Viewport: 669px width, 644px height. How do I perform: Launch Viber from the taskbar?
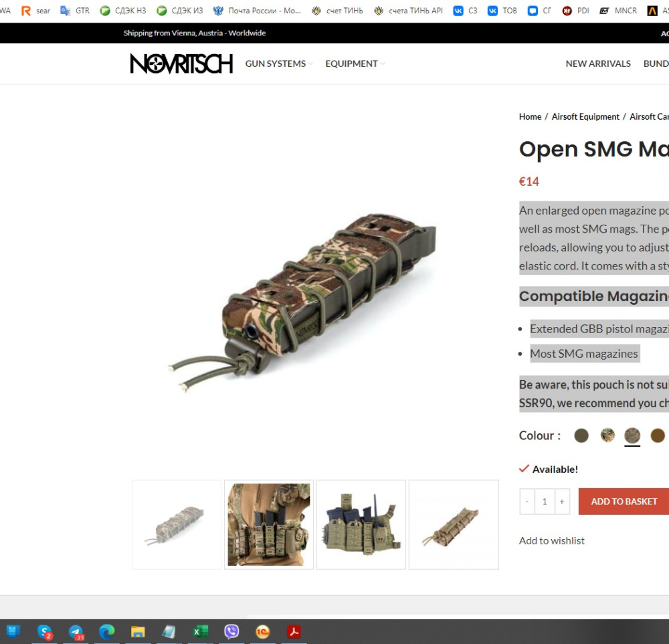click(231, 632)
